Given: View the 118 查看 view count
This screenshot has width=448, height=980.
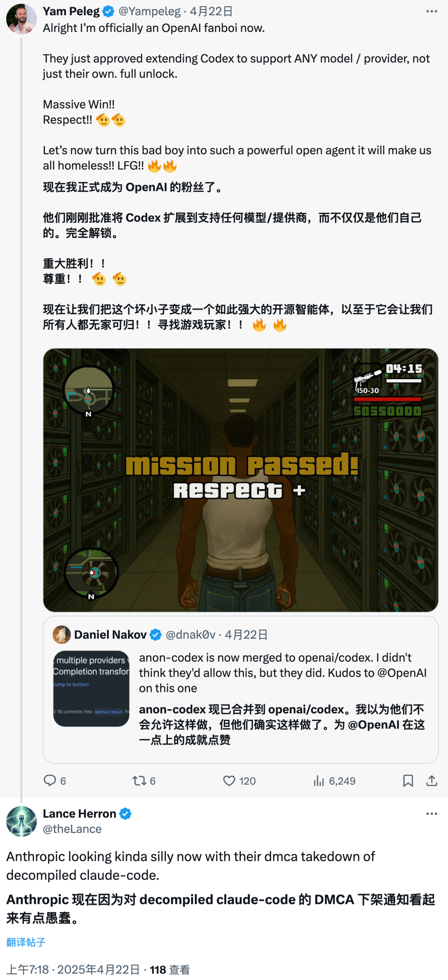Looking at the screenshot, I should coord(170,969).
